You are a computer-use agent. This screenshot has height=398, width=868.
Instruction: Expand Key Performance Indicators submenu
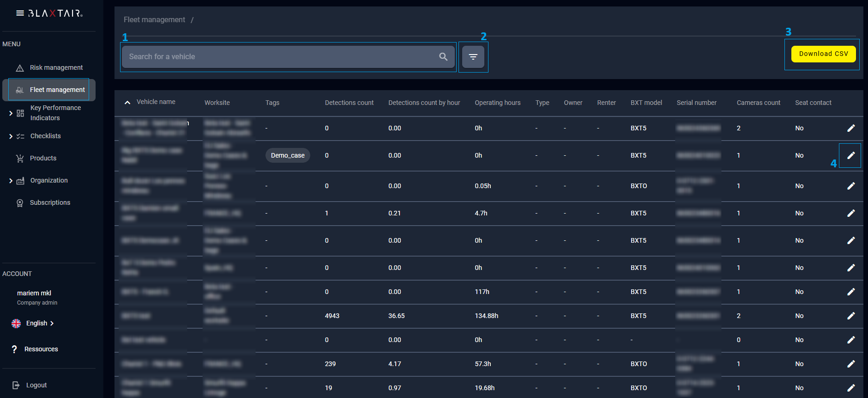[x=11, y=113]
